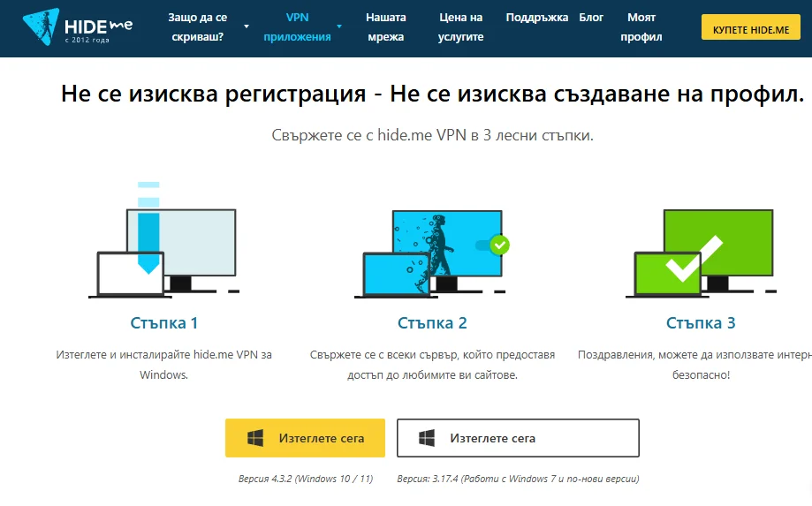
Task: Select the 'Стъпка 3' heading
Action: tap(701, 323)
